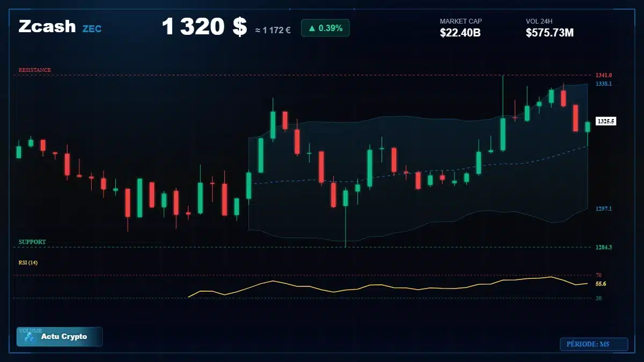Click the RSI 30 oversold level label
Image resolution: width=644 pixels, height=362 pixels.
598,298
